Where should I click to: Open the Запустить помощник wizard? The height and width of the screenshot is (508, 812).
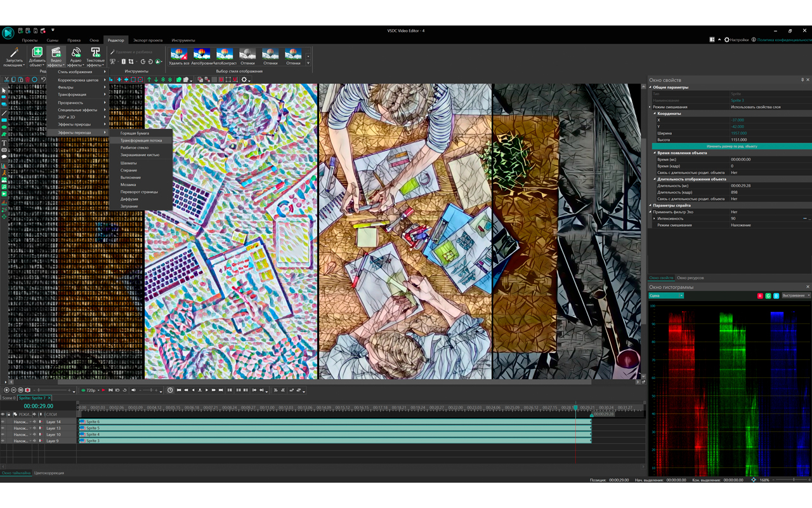coord(14,56)
